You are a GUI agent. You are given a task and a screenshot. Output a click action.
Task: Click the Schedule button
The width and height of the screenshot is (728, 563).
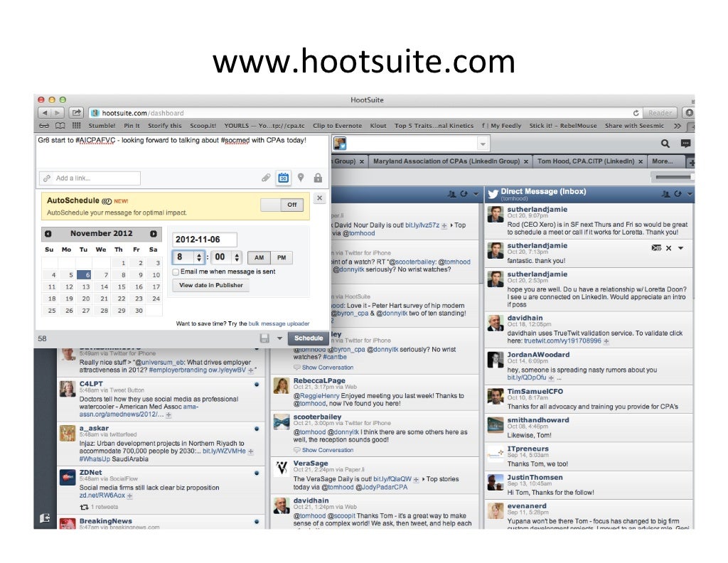[309, 338]
